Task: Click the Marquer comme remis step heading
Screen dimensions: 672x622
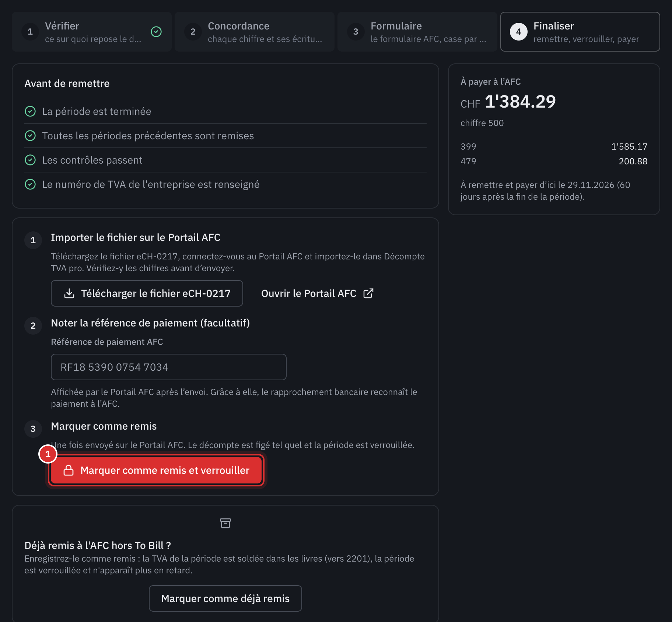Action: click(104, 426)
